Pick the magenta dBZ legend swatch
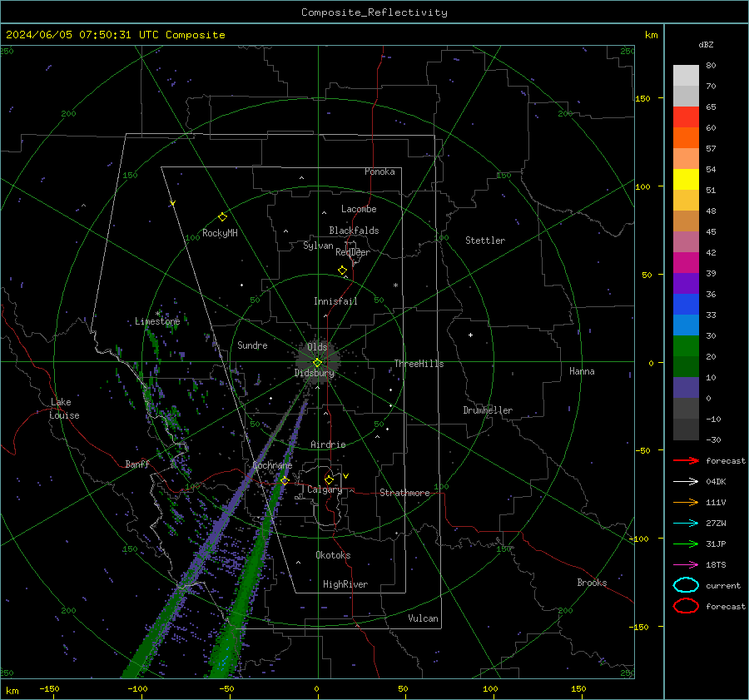749x700 pixels. (x=686, y=263)
